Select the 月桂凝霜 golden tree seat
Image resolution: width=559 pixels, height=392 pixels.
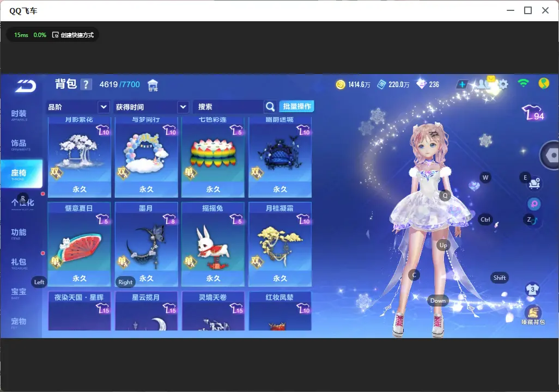[x=280, y=244]
